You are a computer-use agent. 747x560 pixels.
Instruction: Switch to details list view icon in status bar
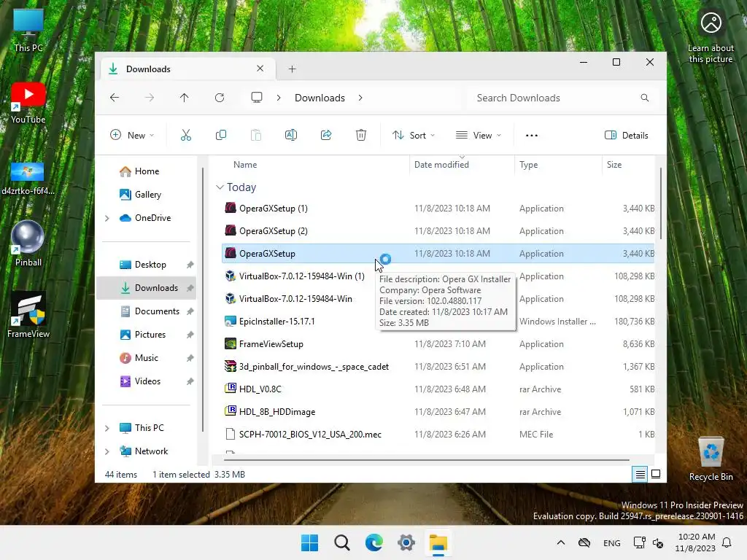click(x=640, y=474)
